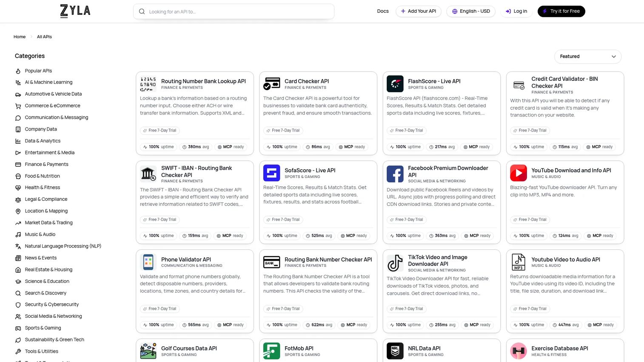Click the Free 7-Day Trial badge on Card Checker API
This screenshot has height=362, width=644.
(x=282, y=131)
